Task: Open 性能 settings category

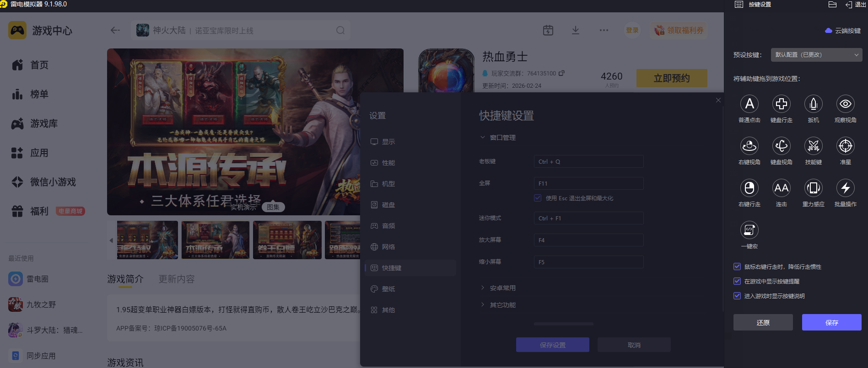Action: tap(410, 163)
